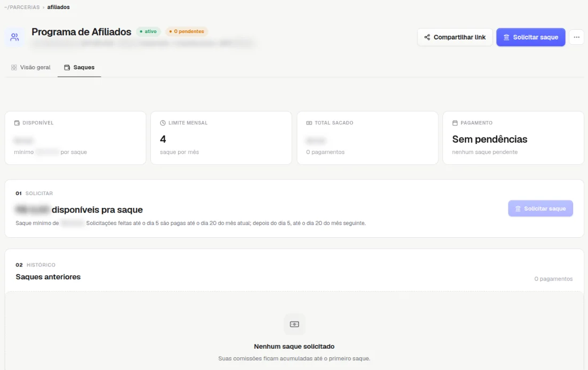Click the LIMITE MENSAL card label

tap(188, 123)
